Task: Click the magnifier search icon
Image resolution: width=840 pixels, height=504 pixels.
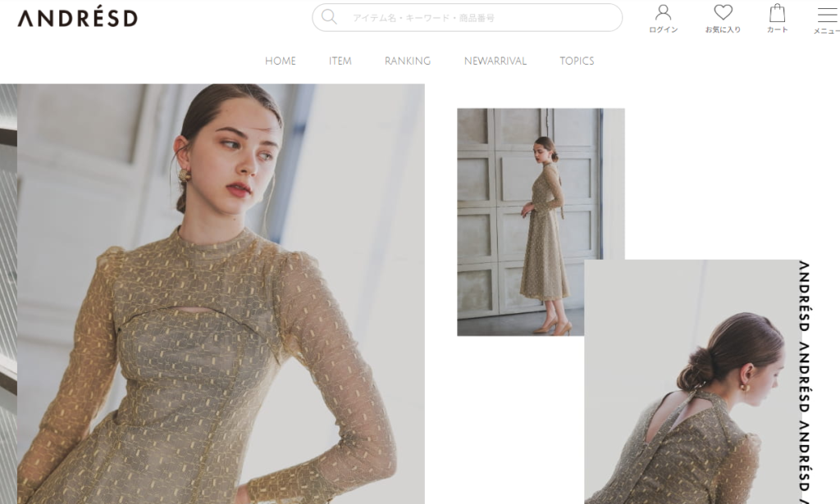Action: [329, 17]
